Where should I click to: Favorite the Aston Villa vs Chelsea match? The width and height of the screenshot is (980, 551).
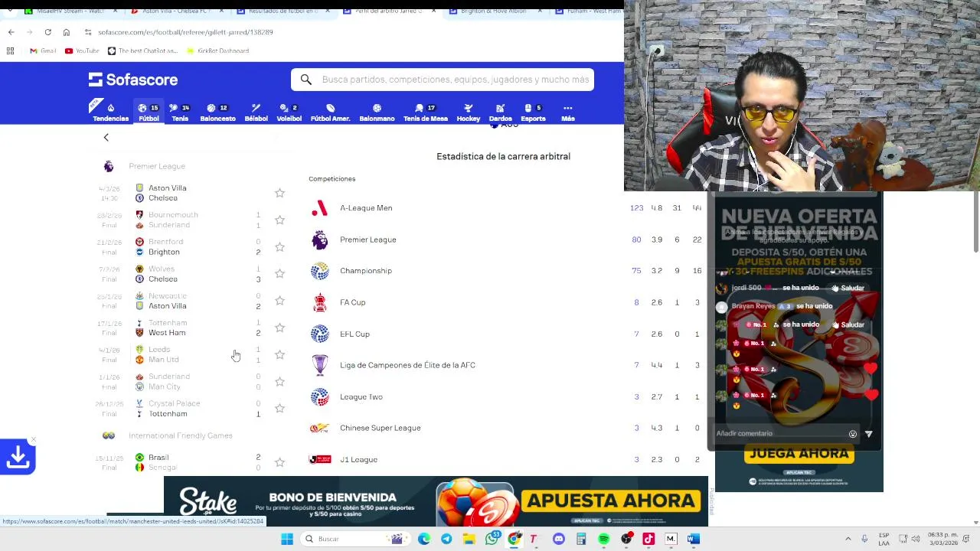pyautogui.click(x=279, y=193)
